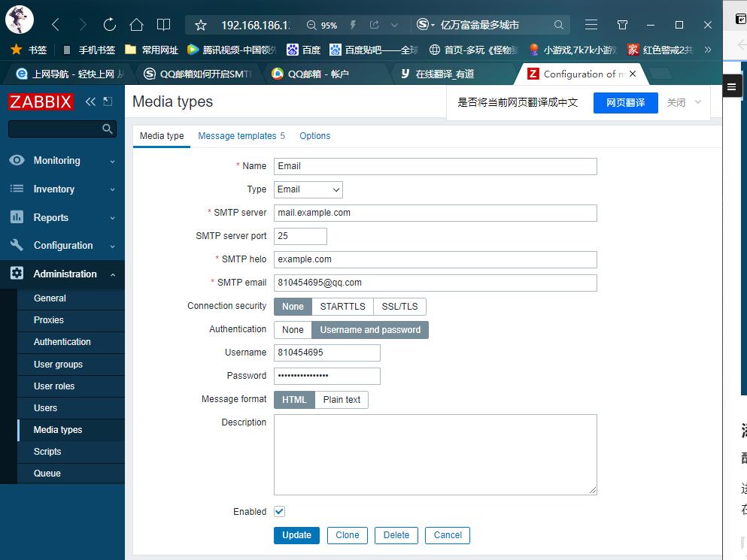Click the Delete button
Image resolution: width=747 pixels, height=560 pixels.
pos(396,535)
